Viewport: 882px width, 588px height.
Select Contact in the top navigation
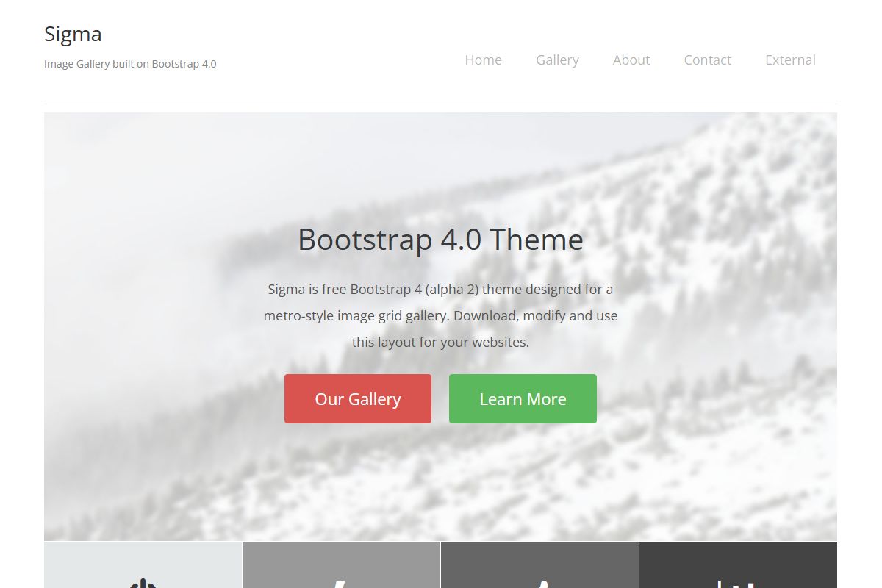pos(707,60)
